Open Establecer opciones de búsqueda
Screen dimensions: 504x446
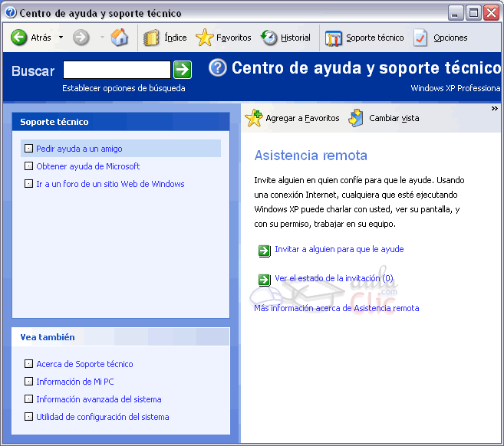[124, 88]
